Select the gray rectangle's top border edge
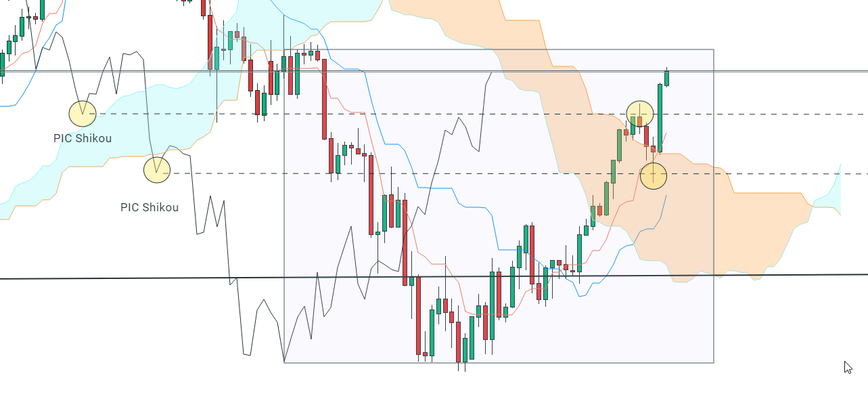The width and height of the screenshot is (868, 407). point(499,49)
